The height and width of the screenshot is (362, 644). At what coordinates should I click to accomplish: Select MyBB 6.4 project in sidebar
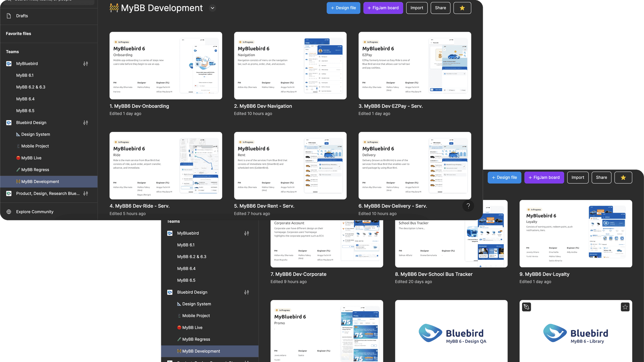click(25, 99)
